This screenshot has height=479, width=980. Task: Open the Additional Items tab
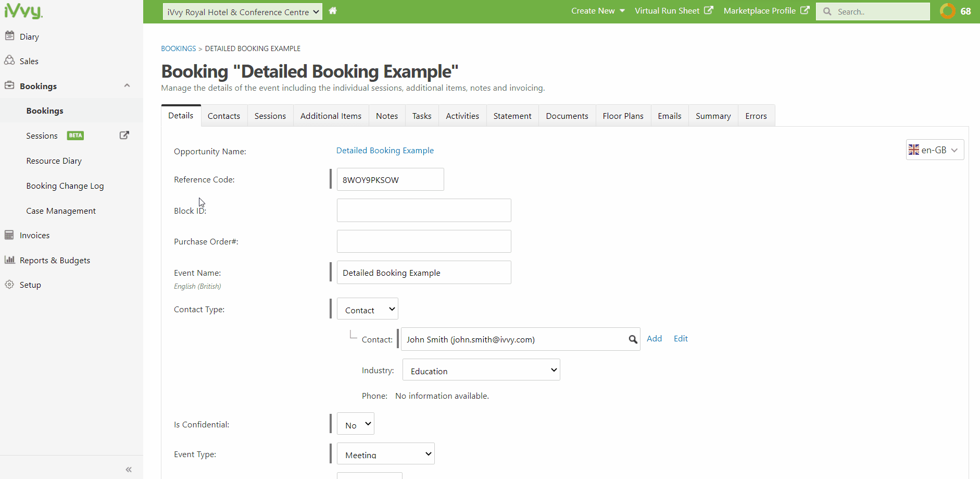tap(331, 116)
